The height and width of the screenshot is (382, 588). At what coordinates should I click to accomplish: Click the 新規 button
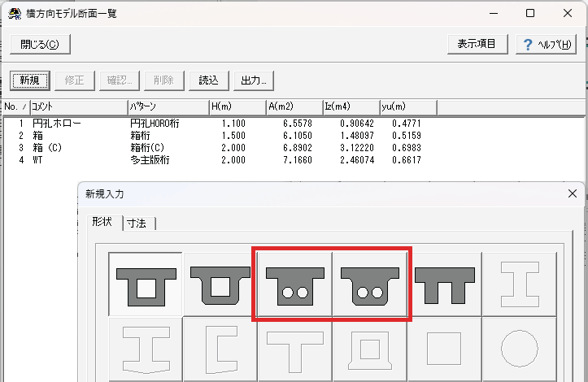(x=30, y=80)
